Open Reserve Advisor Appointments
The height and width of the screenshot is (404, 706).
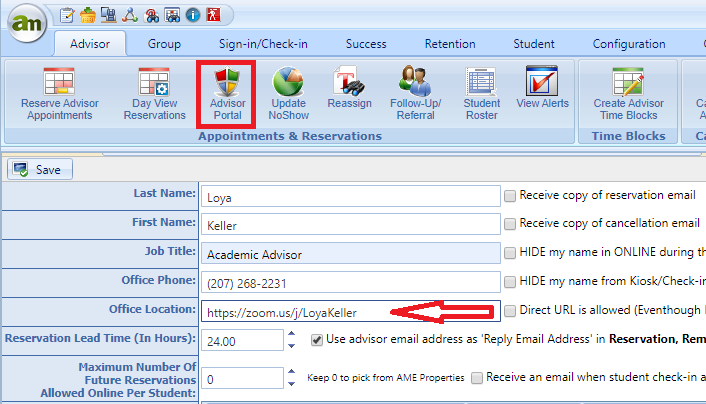point(59,94)
